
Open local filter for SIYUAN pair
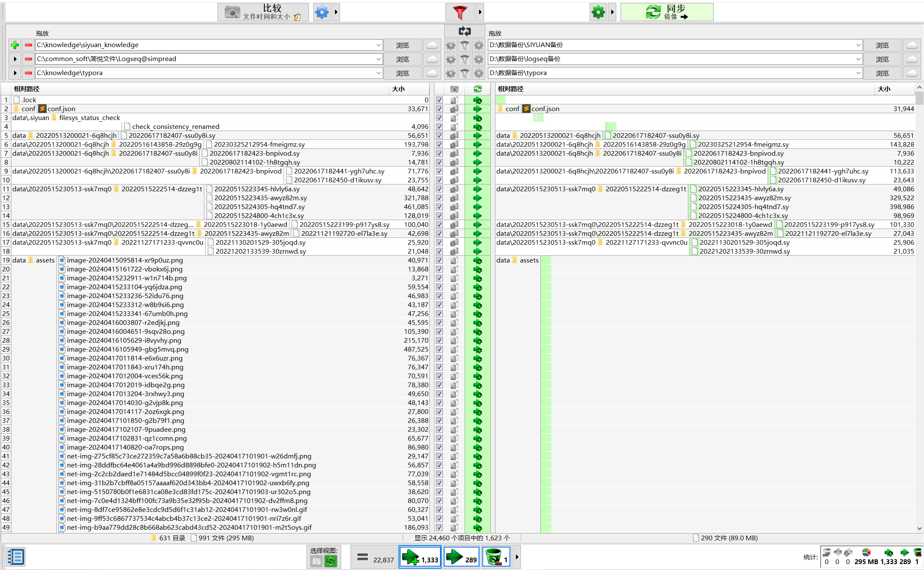465,45
